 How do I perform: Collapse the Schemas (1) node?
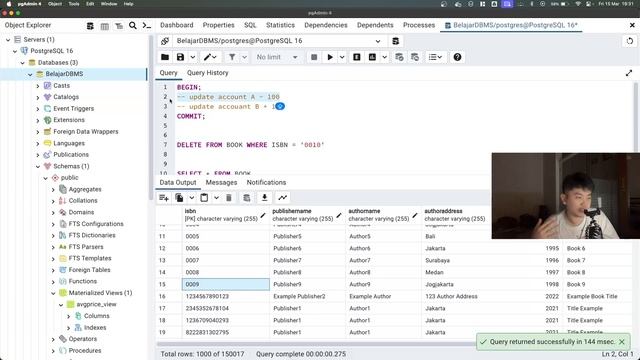coord(38,166)
